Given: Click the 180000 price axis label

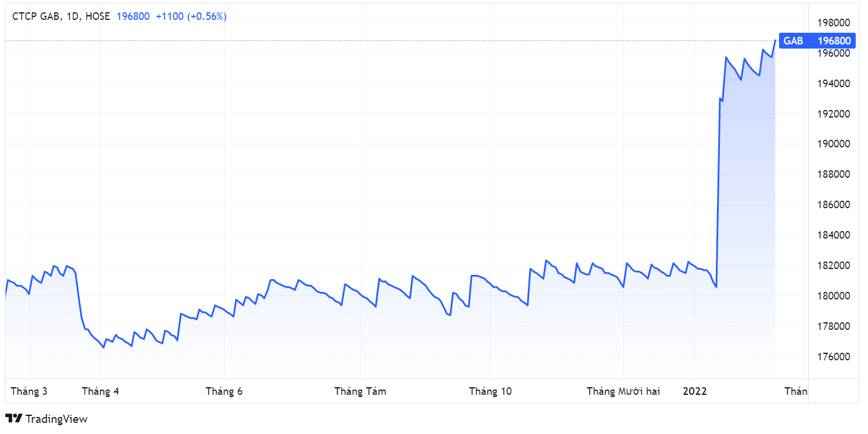Looking at the screenshot, I should [x=833, y=296].
